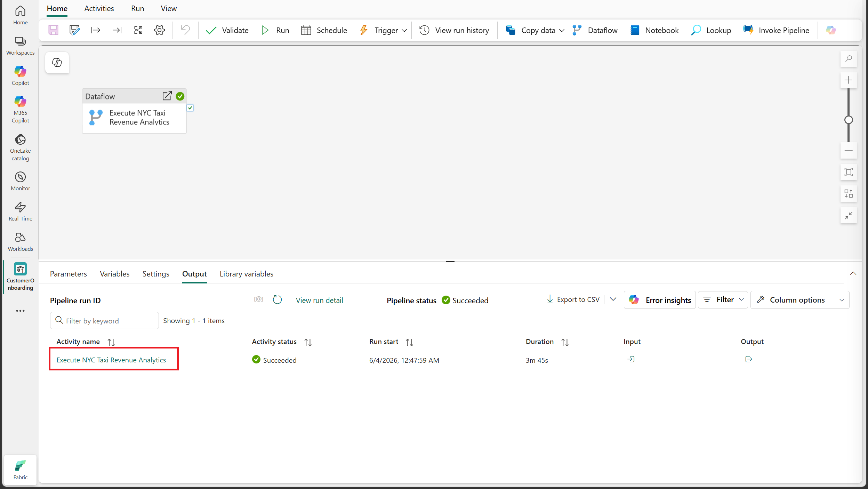The image size is (868, 489).
Task: Open the CustomerOnboarding workspace icon
Action: [21, 277]
